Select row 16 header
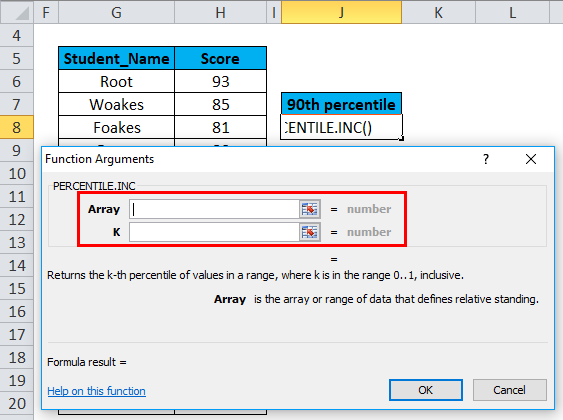 17,312
